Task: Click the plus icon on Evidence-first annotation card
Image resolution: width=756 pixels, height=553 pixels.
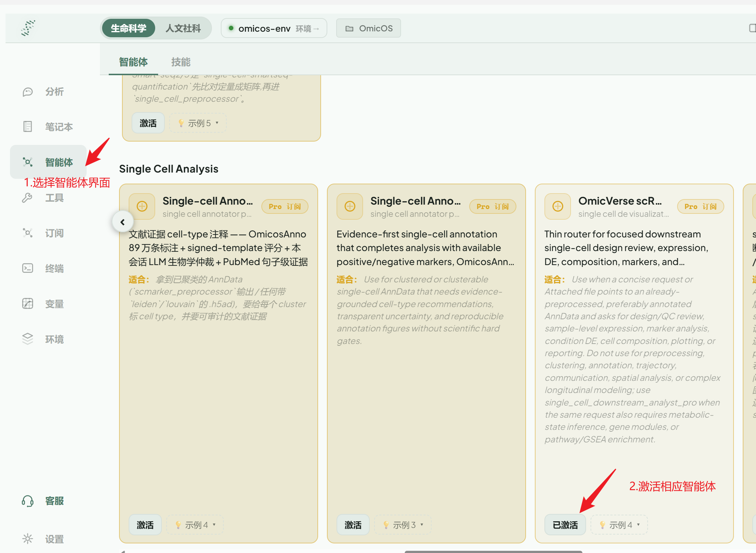Action: 350,206
